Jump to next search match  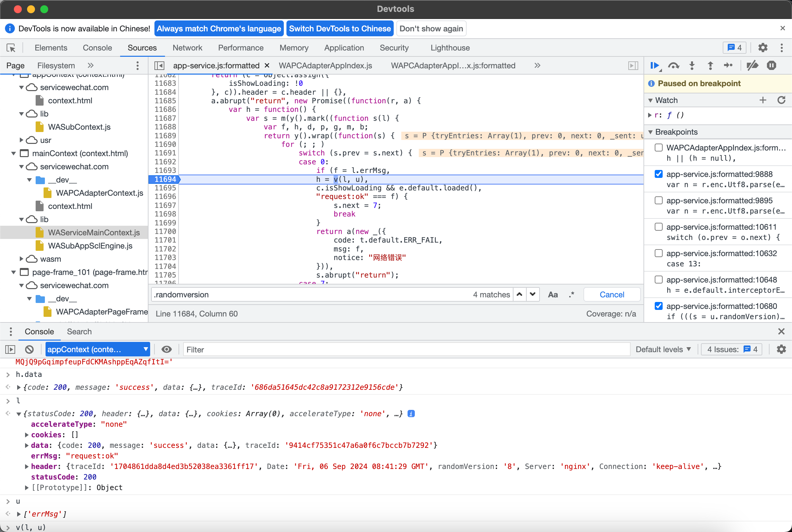pos(533,294)
